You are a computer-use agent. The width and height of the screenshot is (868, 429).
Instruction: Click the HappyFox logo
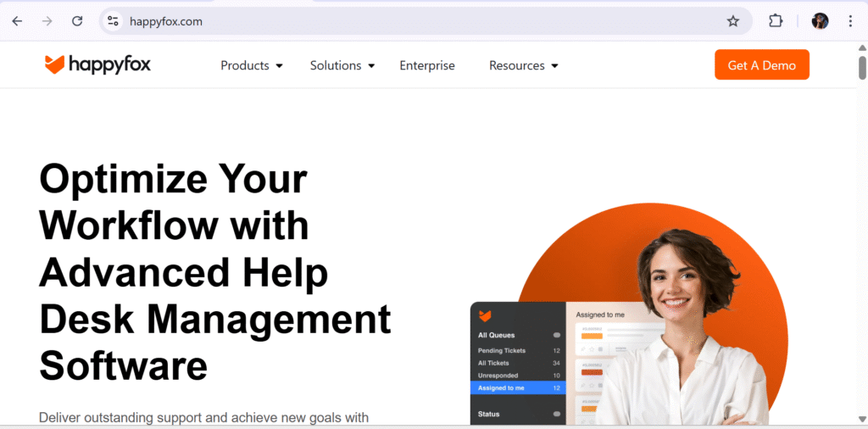[x=97, y=64]
